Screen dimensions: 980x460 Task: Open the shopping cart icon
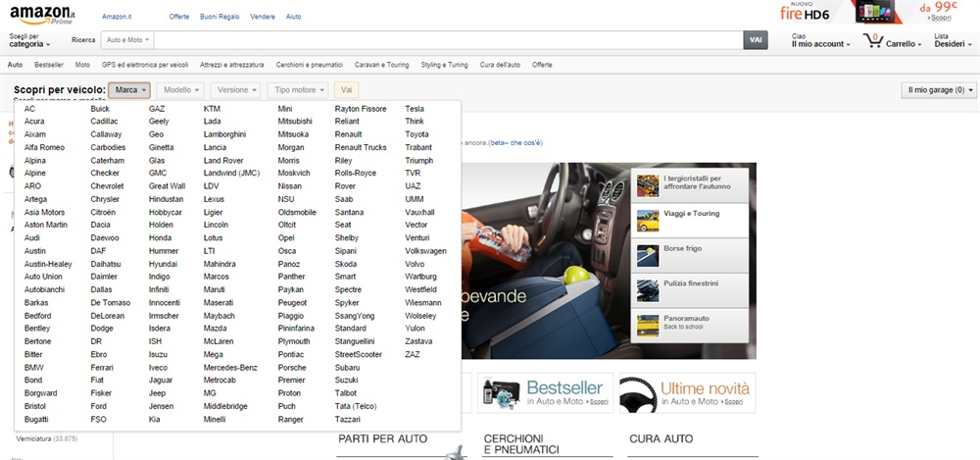coord(872,41)
